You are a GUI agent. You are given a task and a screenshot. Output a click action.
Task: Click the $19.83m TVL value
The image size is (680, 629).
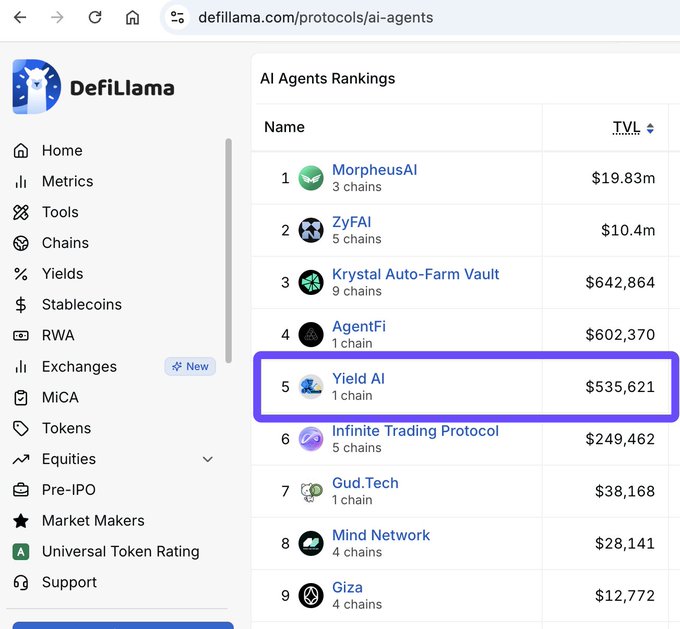[623, 178]
